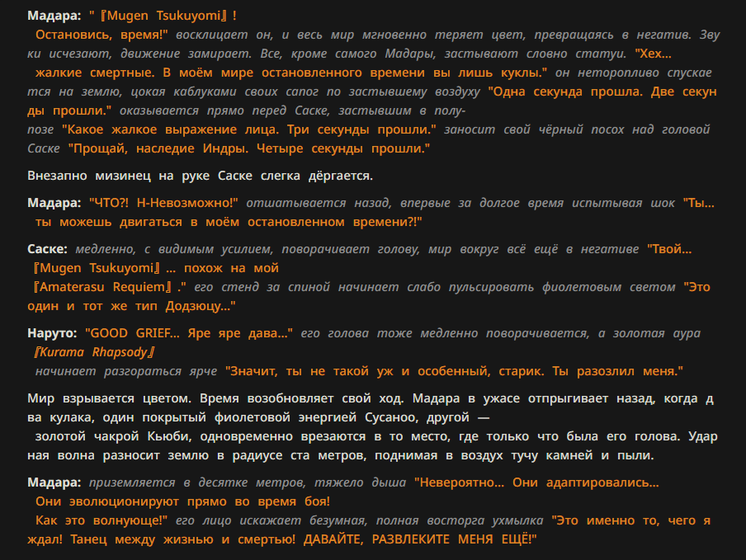Viewport: 746px width, 560px height.
Task: Click the italic skill name "『Kurama Rhapsody』"
Action: (x=95, y=352)
